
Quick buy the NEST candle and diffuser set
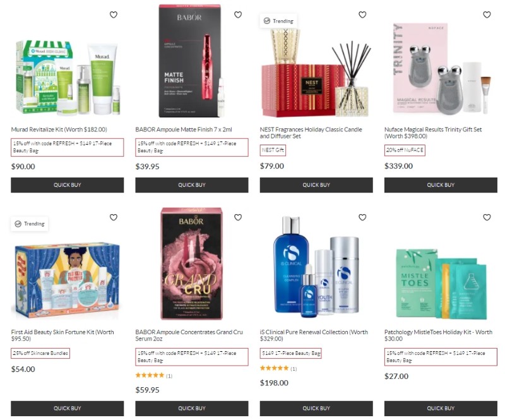pos(316,185)
